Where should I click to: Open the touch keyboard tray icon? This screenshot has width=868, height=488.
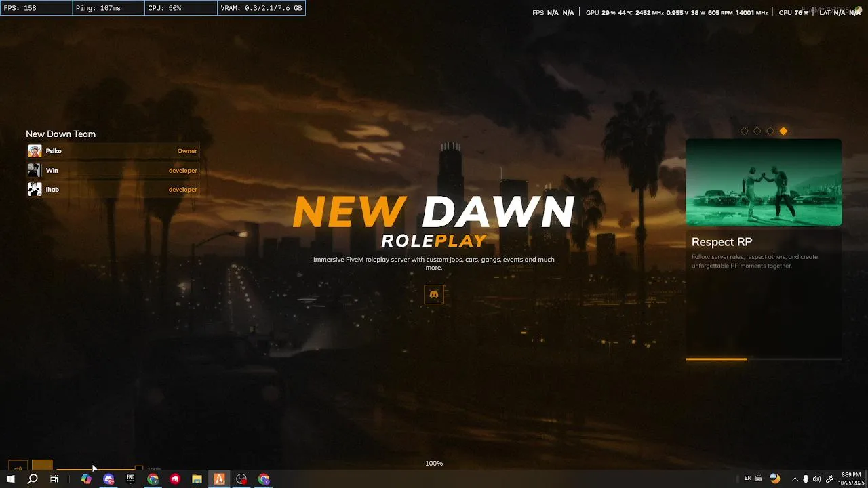click(758, 479)
